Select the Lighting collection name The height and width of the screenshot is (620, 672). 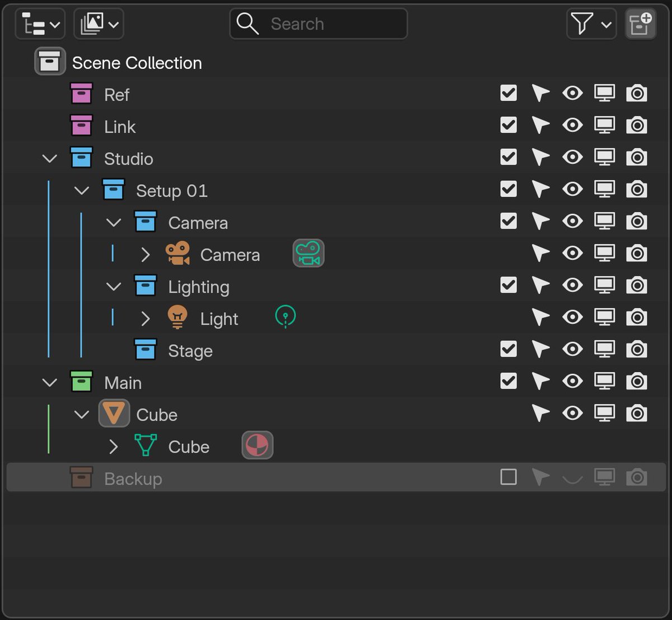click(x=199, y=287)
